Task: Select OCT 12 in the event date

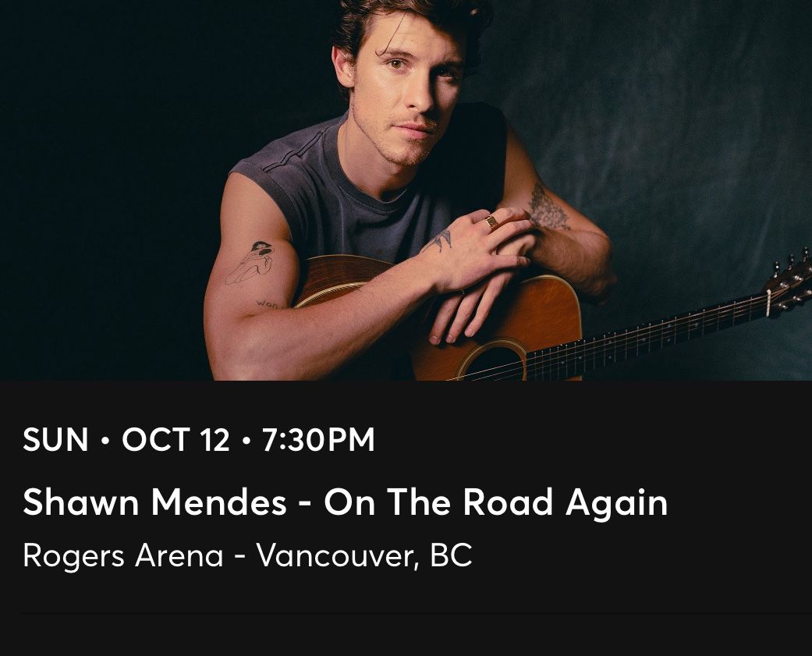Action: pos(176,440)
